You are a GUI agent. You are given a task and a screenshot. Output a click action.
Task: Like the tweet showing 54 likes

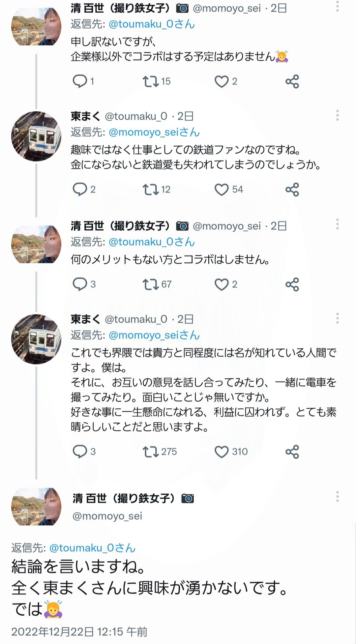click(222, 190)
